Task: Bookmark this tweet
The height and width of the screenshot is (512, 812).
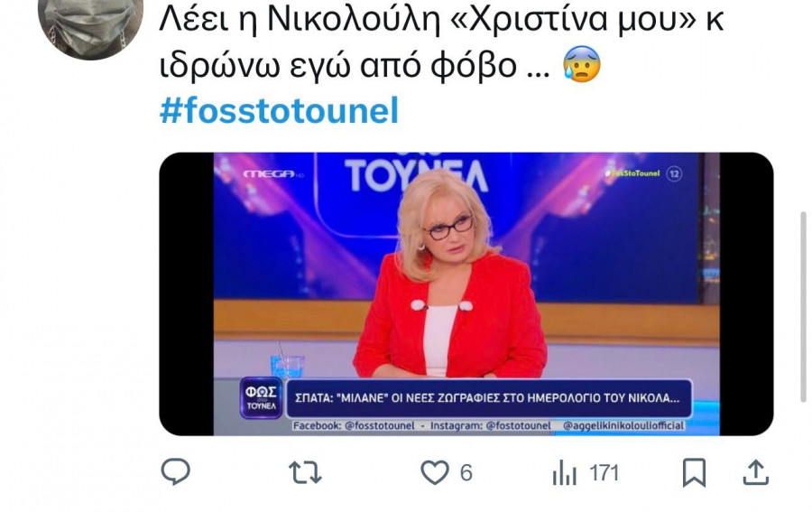Action: click(x=694, y=472)
